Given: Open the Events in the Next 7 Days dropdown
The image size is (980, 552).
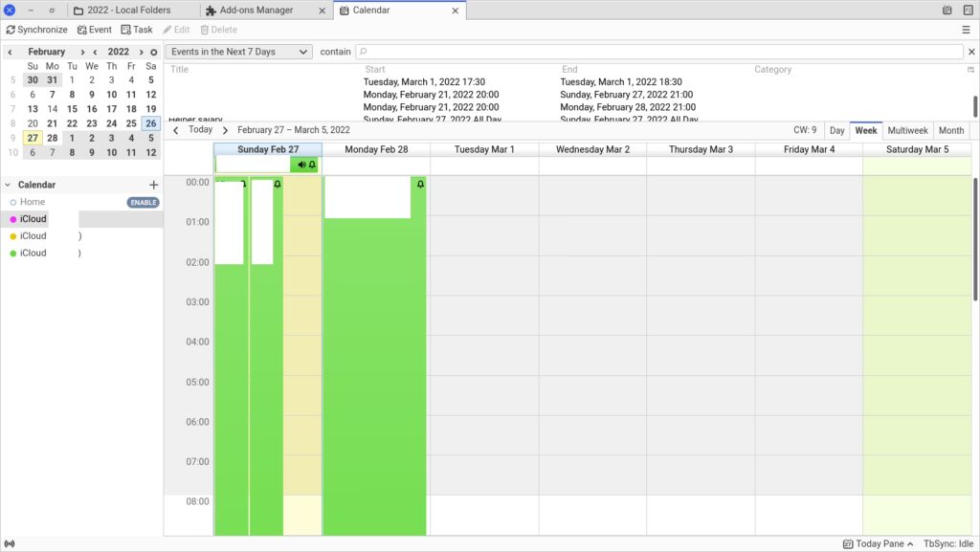Looking at the screenshot, I should (238, 52).
